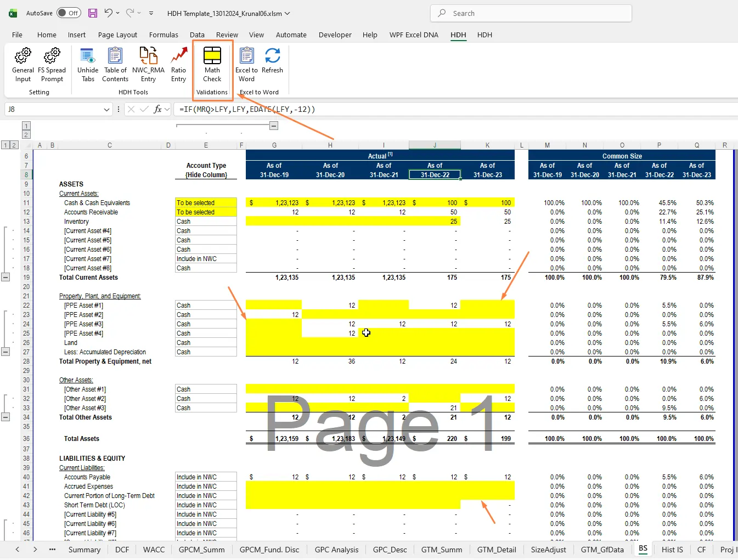
Task: Open the undo history dropdown arrow
Action: click(117, 13)
